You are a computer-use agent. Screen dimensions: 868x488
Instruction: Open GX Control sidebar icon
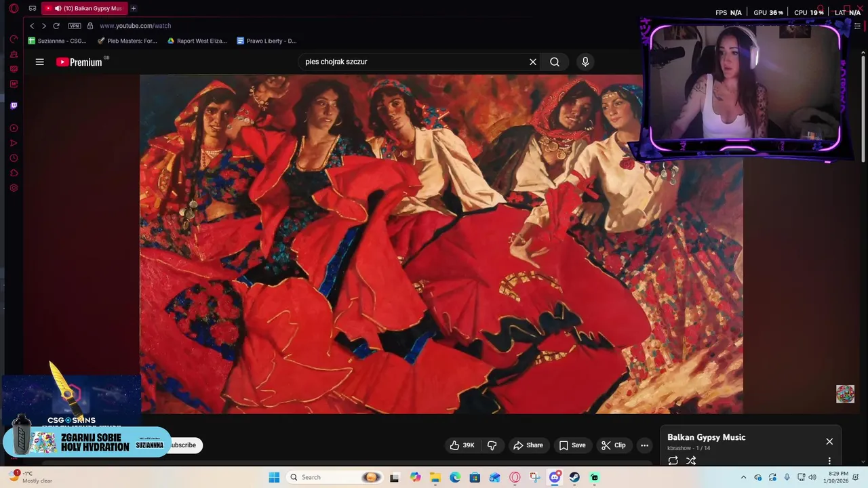coord(14,39)
